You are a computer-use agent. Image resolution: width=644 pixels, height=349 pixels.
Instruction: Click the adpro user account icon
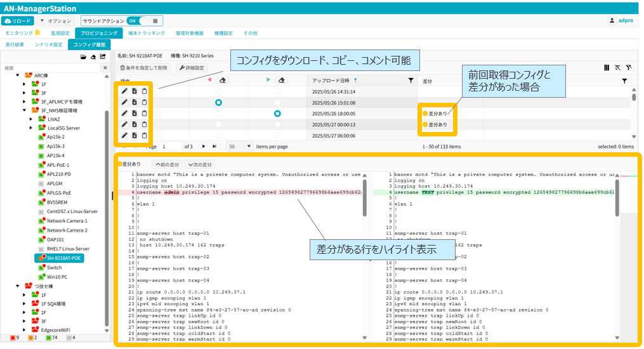[612, 21]
